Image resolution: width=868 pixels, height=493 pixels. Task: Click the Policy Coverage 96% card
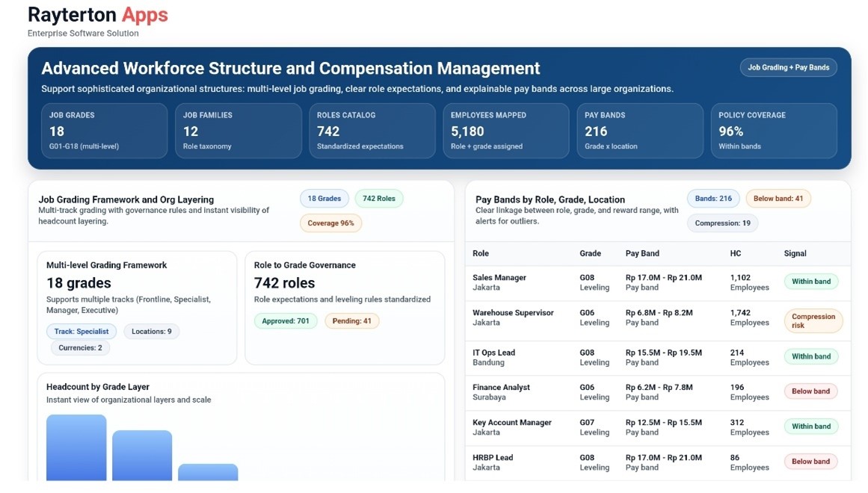[773, 131]
